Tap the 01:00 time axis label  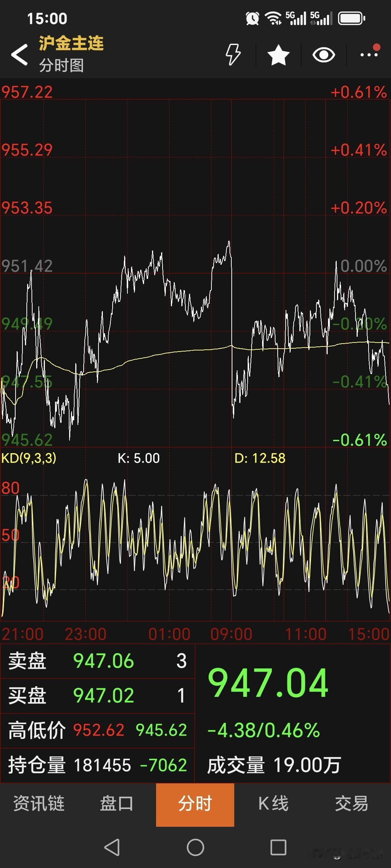(169, 634)
